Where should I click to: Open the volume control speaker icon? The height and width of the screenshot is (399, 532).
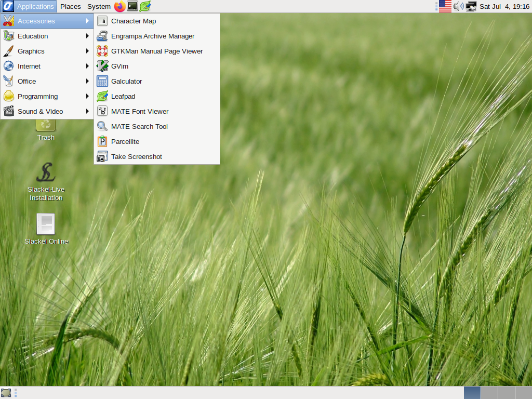(x=458, y=6)
